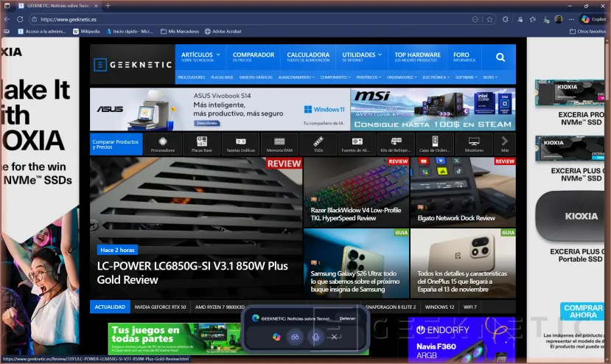
Task: Open a new browser tab with plus
Action: tap(108, 5)
